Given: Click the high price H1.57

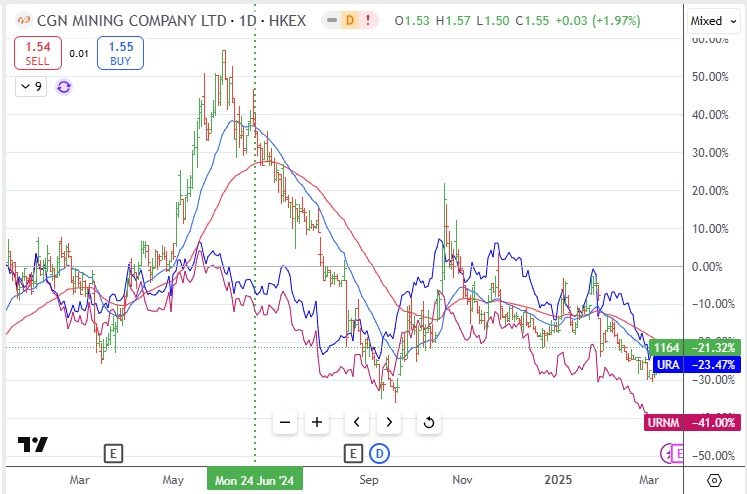Looking at the screenshot, I should pos(453,21).
